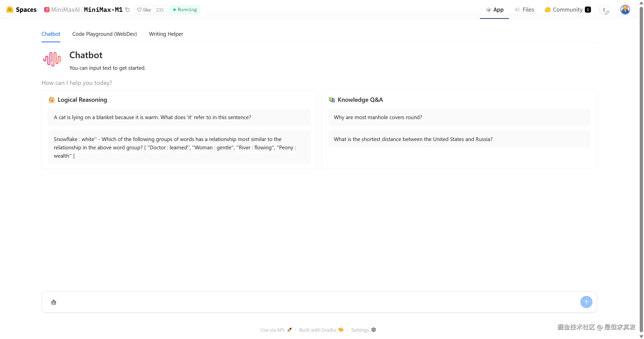Select the Snowflake : white analogy prompt

click(x=179, y=147)
